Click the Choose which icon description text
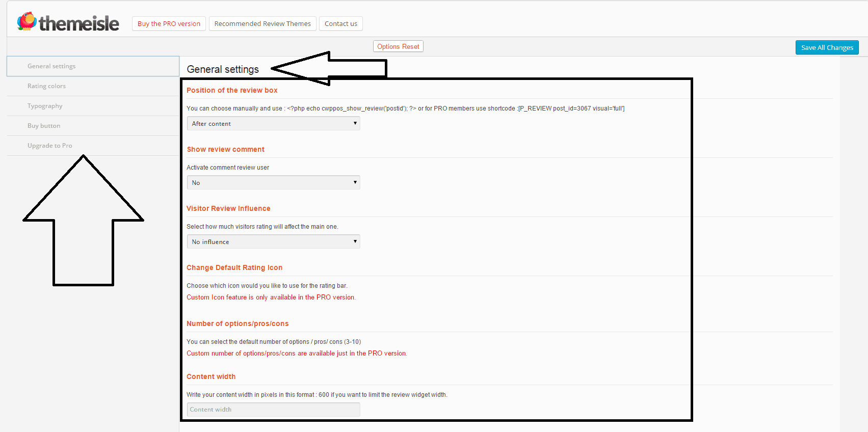 (x=267, y=286)
